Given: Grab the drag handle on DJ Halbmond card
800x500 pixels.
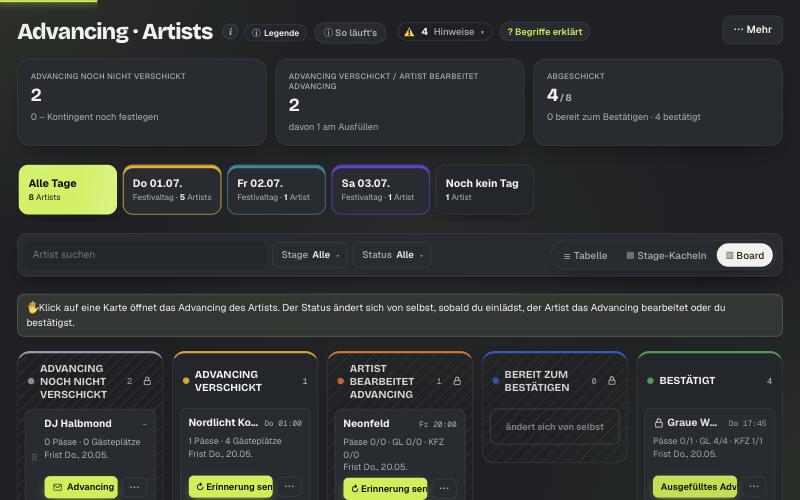Looking at the screenshot, I should point(34,457).
